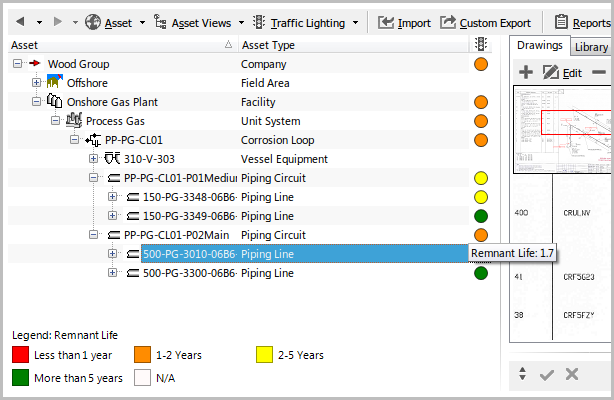Click the Asset Type column header

(268, 45)
